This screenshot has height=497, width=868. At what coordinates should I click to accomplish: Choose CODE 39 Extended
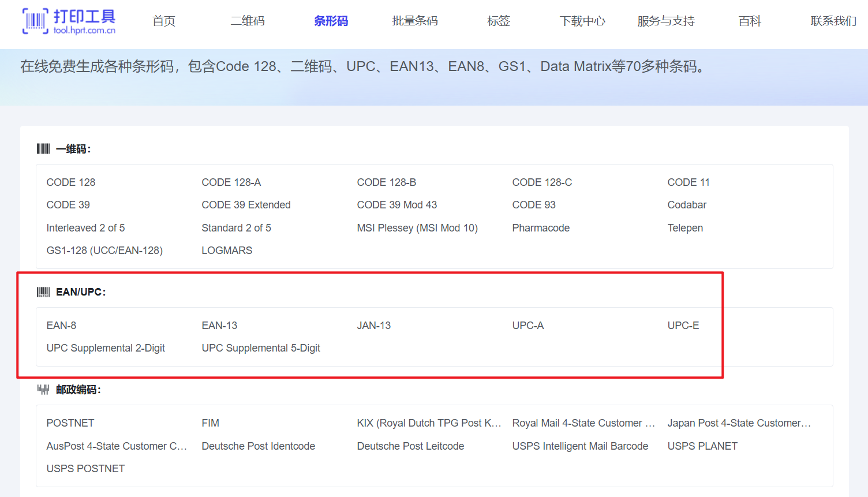246,205
